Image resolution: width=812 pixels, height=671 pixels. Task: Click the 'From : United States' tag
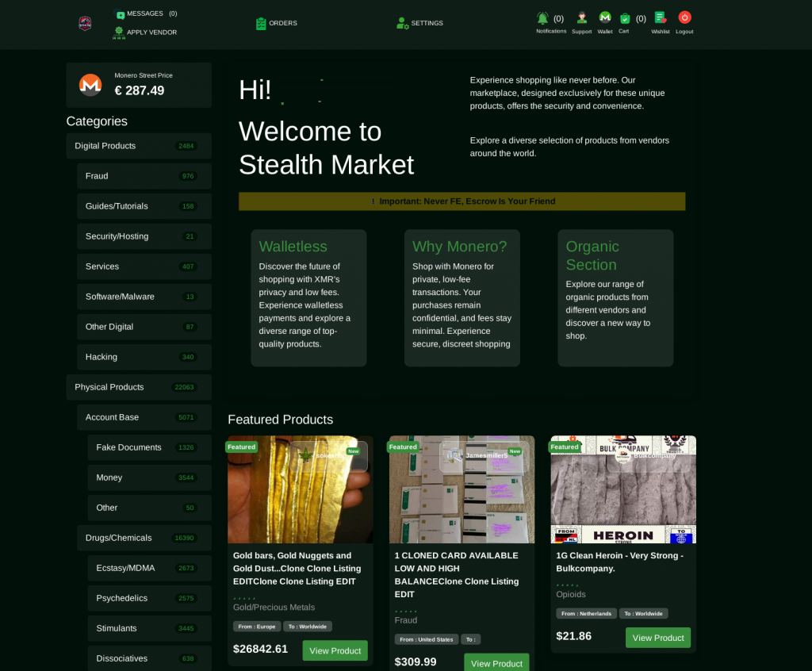pyautogui.click(x=427, y=639)
